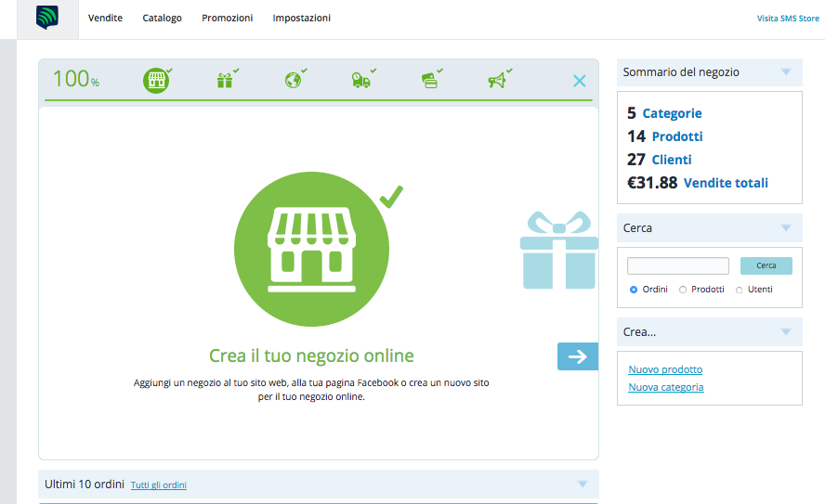Collapse the Cerca panel

(x=786, y=227)
